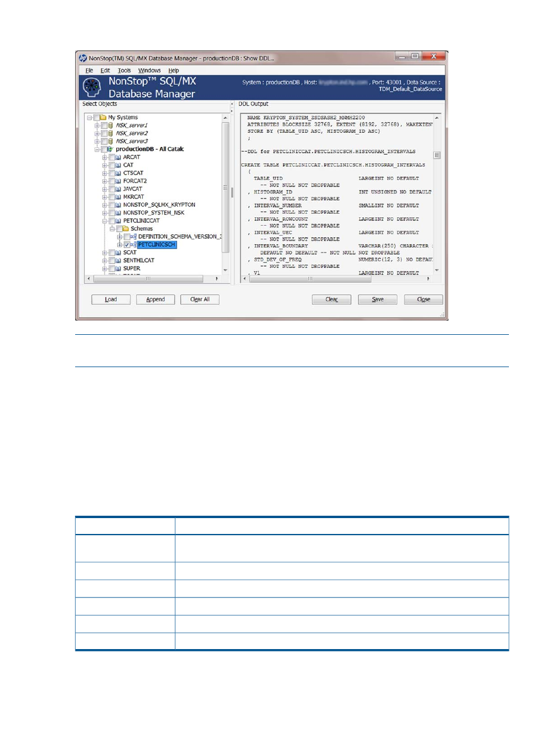The image size is (560, 746).
Task: Click the Schemas folder icon
Action: [x=126, y=228]
